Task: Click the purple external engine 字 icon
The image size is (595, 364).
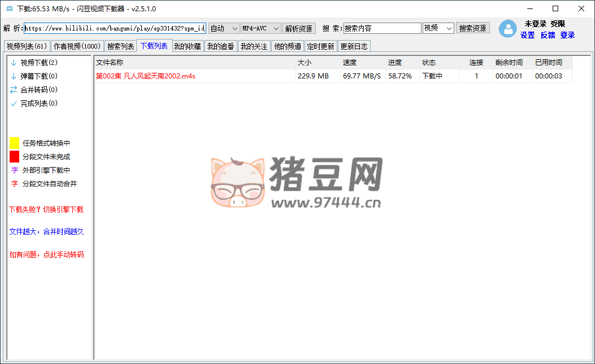Action: click(14, 170)
